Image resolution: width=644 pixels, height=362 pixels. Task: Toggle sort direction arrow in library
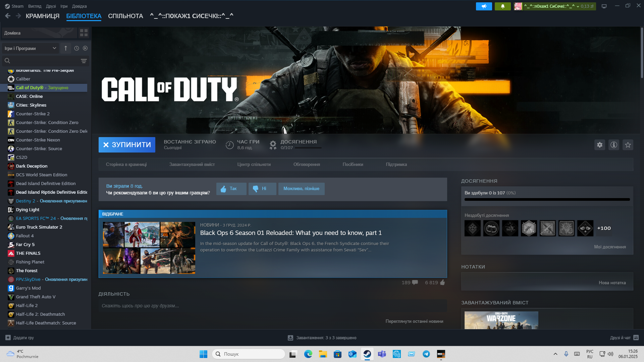pos(66,48)
